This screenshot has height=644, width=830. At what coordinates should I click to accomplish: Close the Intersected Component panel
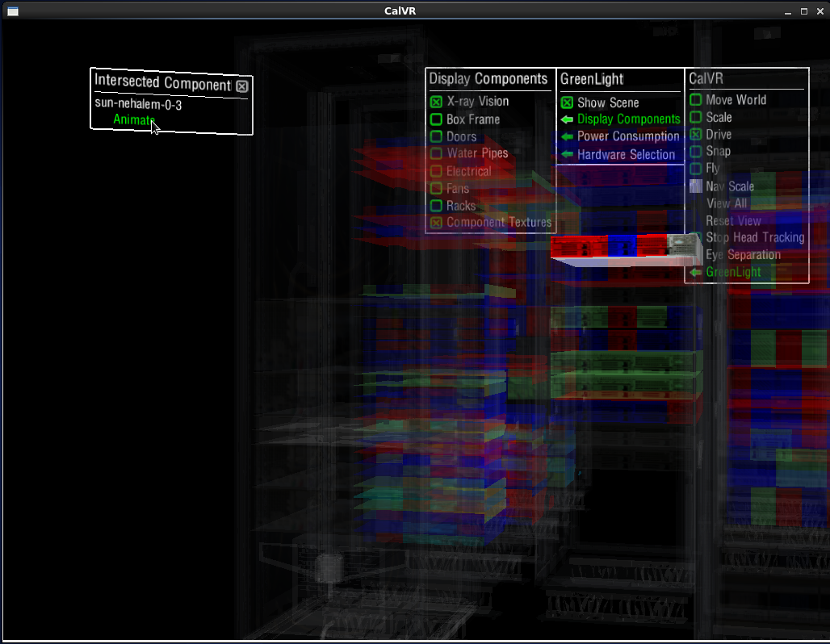coord(242,86)
